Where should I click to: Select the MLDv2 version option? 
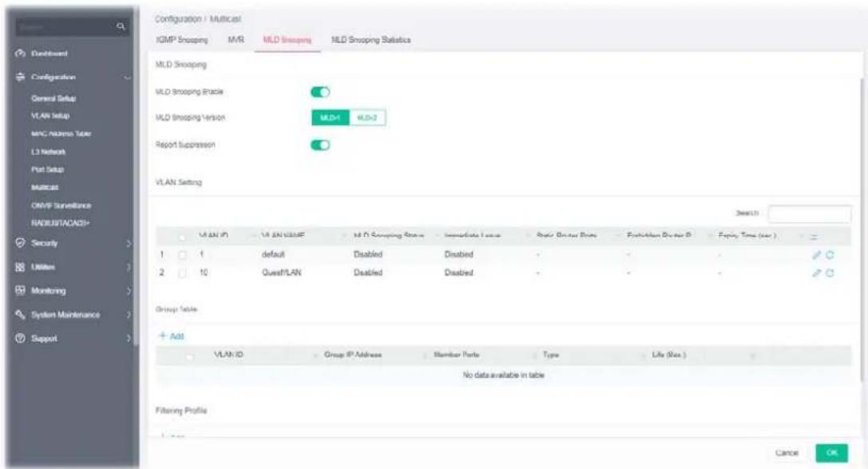point(367,118)
